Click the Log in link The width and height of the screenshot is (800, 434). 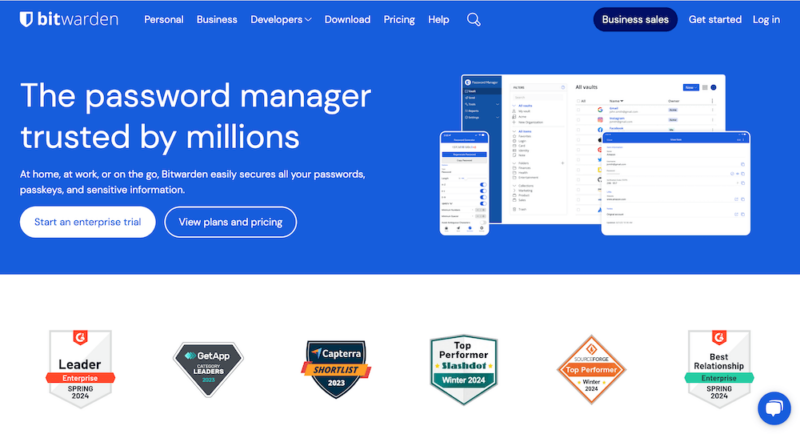pyautogui.click(x=766, y=19)
